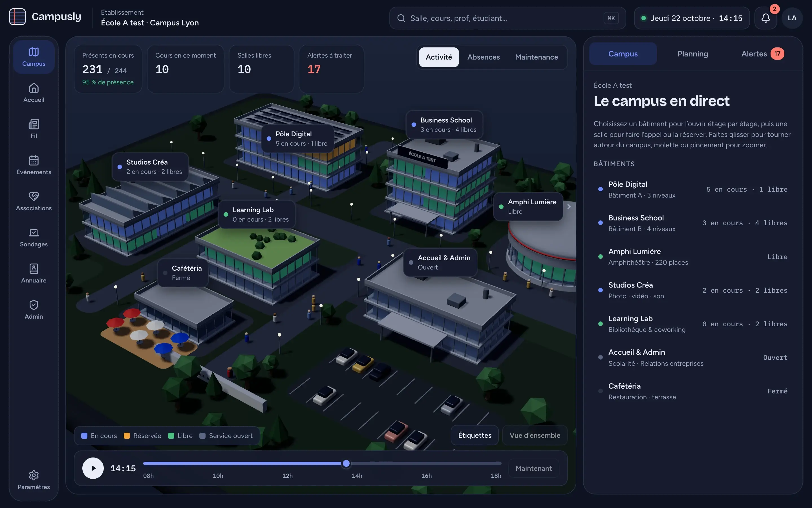Open Accueil & Admin in buildings list
812x508 pixels.
pos(692,358)
